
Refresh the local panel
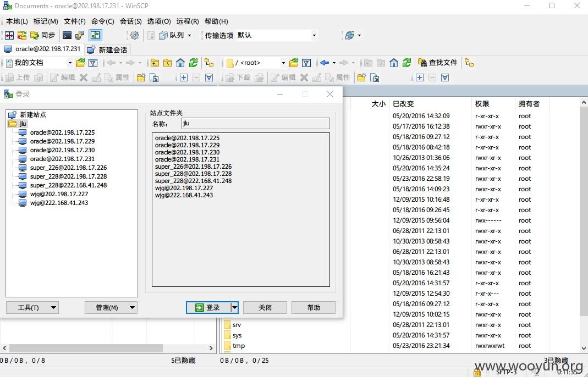coord(193,63)
